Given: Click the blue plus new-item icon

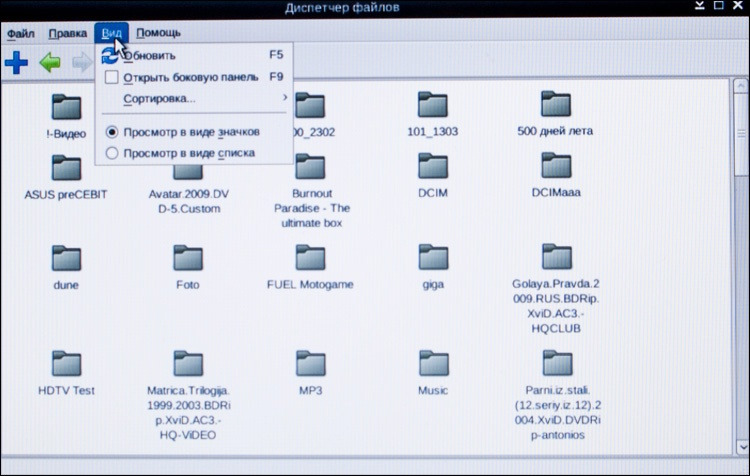Looking at the screenshot, I should coord(16,64).
